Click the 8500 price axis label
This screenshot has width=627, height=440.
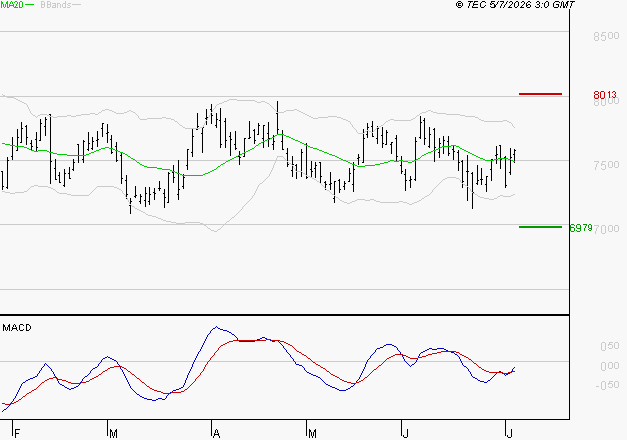click(x=606, y=36)
